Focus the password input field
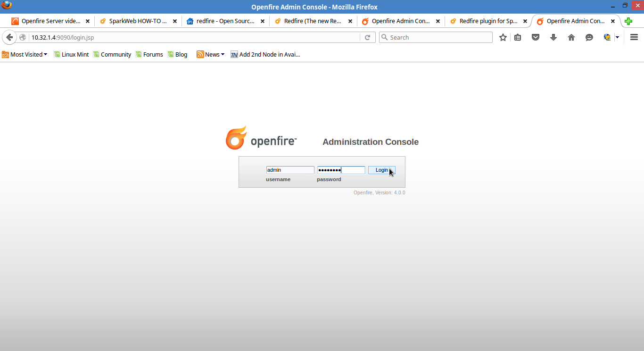 point(341,170)
